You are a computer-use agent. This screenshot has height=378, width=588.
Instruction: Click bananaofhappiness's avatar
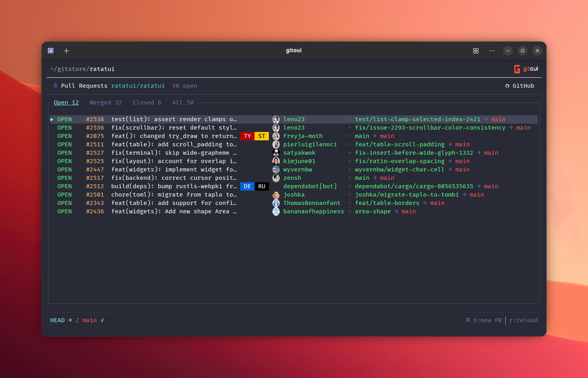(x=276, y=211)
